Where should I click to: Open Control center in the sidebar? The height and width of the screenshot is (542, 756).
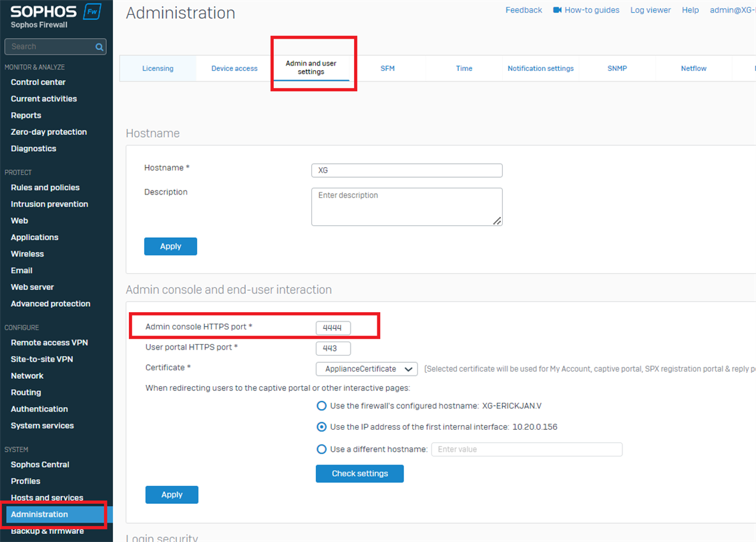(x=38, y=82)
